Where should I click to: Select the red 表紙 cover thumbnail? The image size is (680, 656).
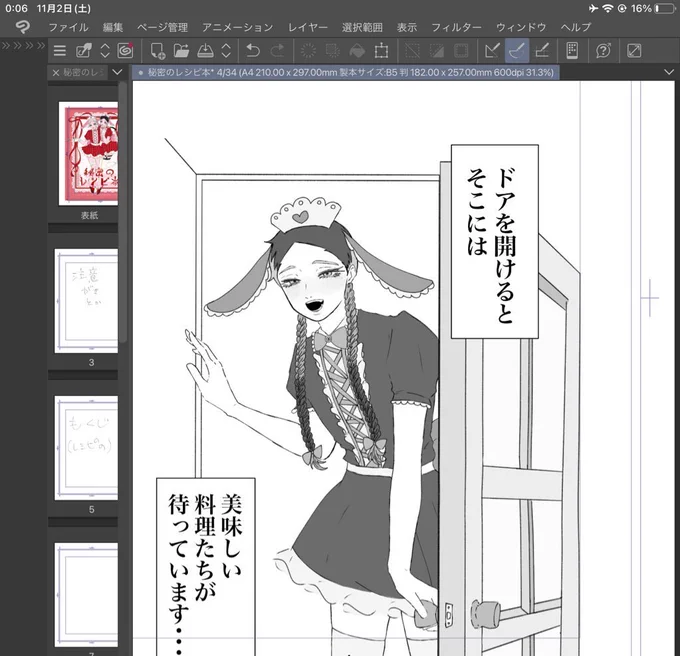pos(88,153)
